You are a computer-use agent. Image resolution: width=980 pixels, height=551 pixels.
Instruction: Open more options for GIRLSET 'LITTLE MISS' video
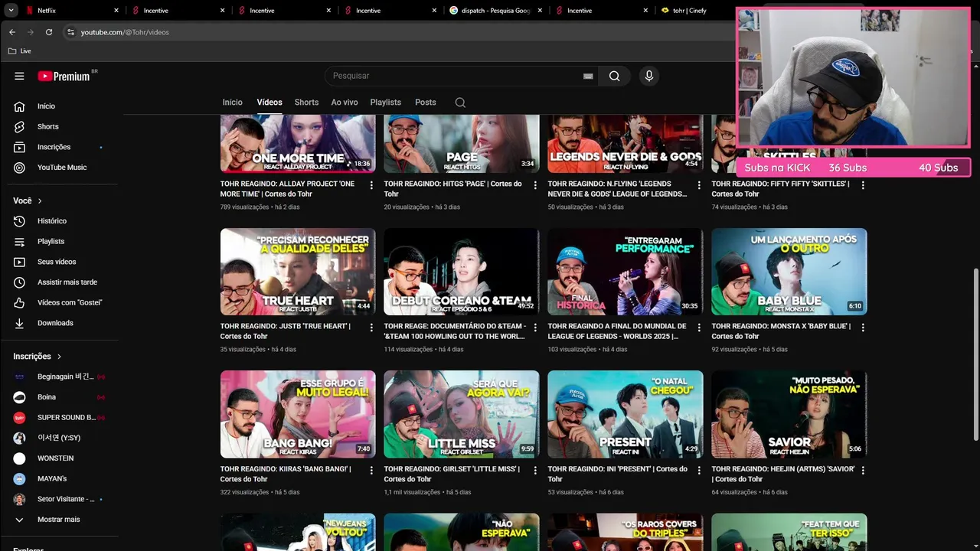point(535,471)
